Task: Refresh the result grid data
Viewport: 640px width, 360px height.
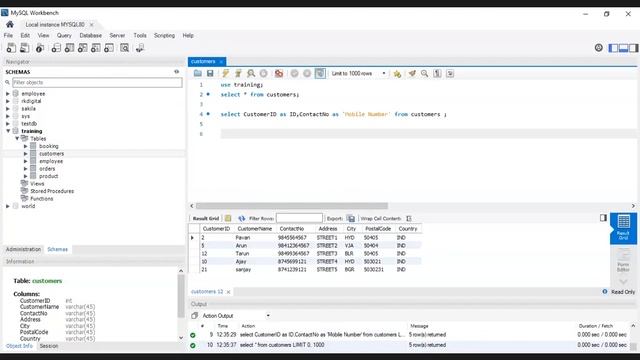Action: click(242, 218)
